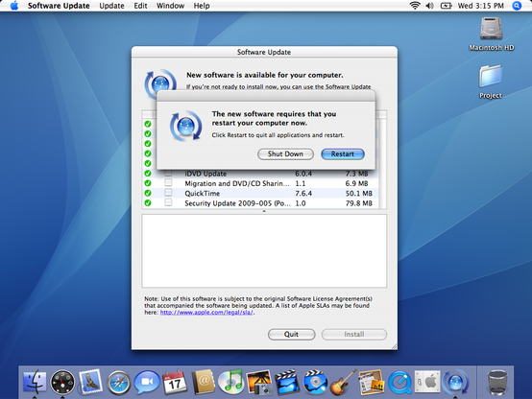Open Spotlight search
The width and height of the screenshot is (532, 399).
point(517,6)
